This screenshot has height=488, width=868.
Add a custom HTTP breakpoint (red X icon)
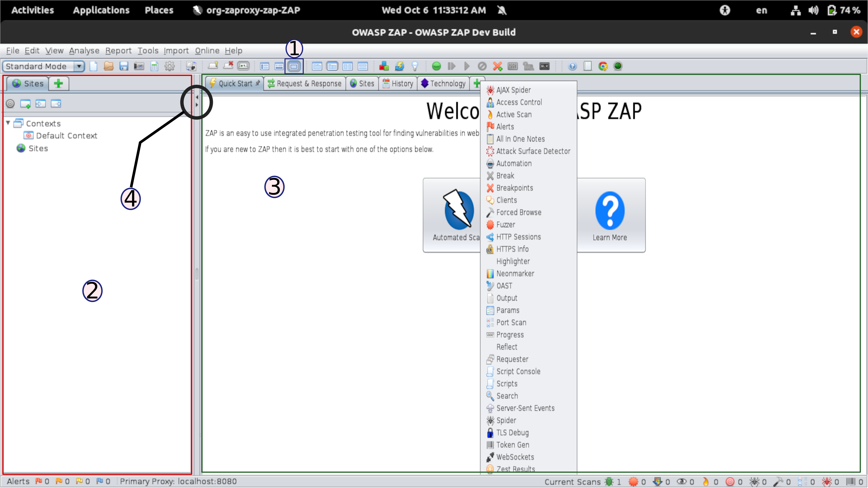(x=498, y=66)
